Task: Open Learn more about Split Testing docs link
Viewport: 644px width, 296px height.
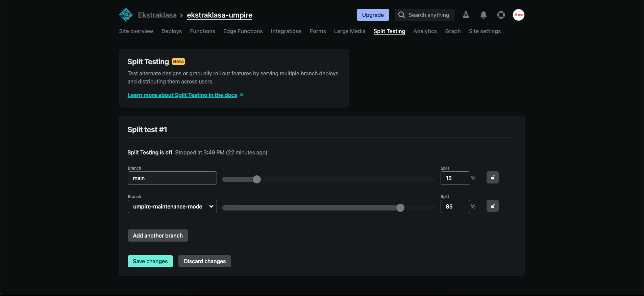Action: tap(185, 95)
